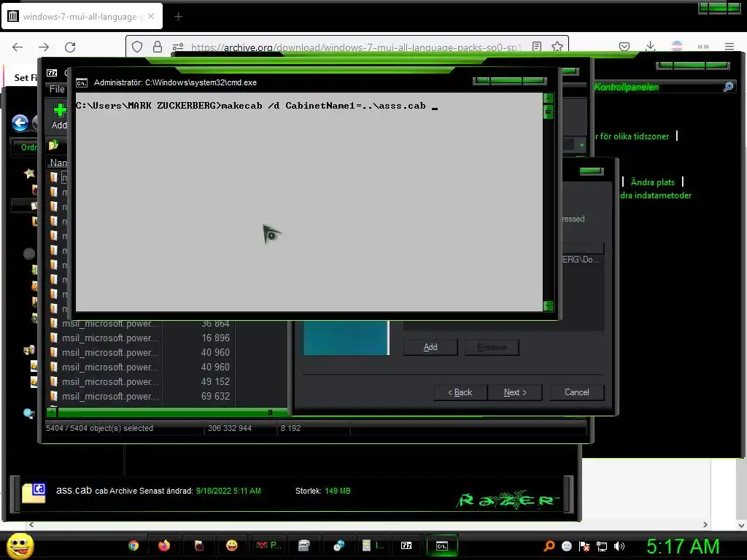
Task: Click the Firefox back arrow
Action: (18, 47)
